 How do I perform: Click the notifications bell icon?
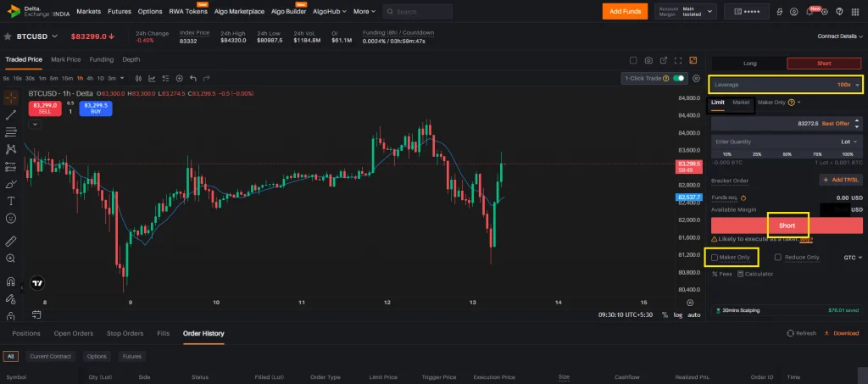(x=810, y=12)
